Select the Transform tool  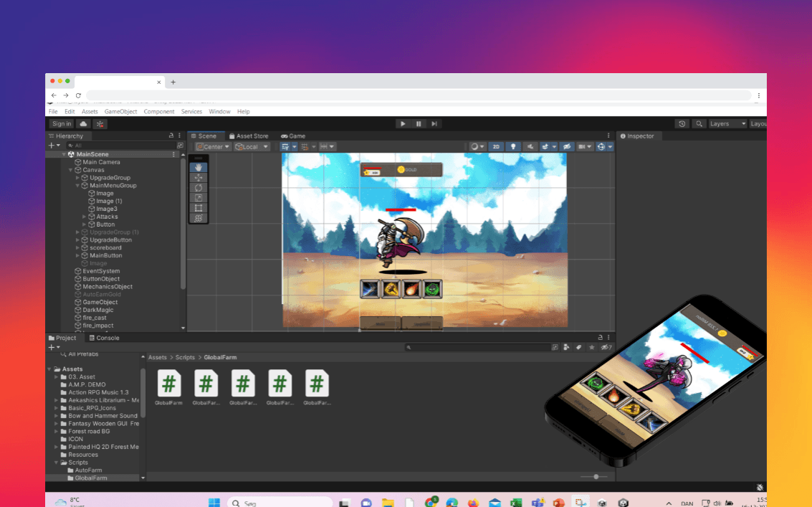pyautogui.click(x=199, y=218)
